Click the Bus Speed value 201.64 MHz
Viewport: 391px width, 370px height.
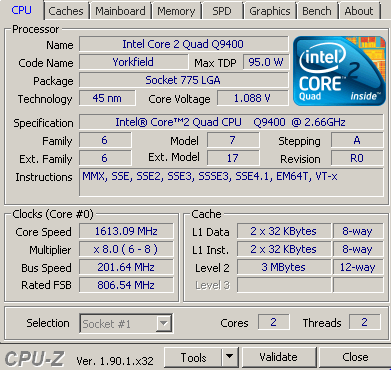[x=126, y=267]
